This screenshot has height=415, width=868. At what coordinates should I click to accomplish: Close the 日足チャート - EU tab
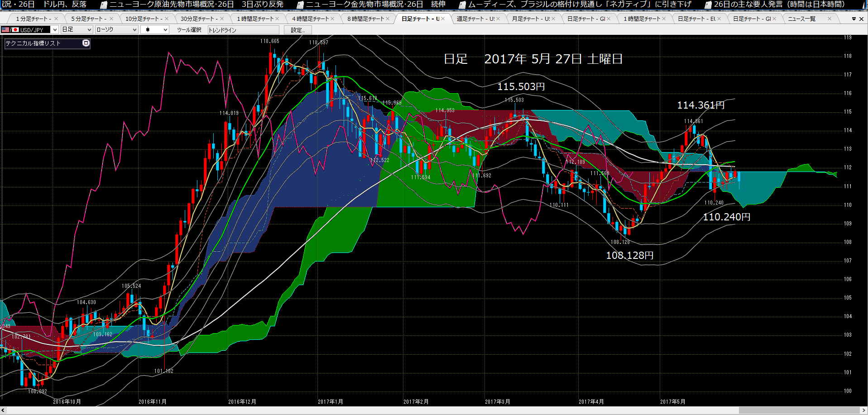(x=719, y=19)
